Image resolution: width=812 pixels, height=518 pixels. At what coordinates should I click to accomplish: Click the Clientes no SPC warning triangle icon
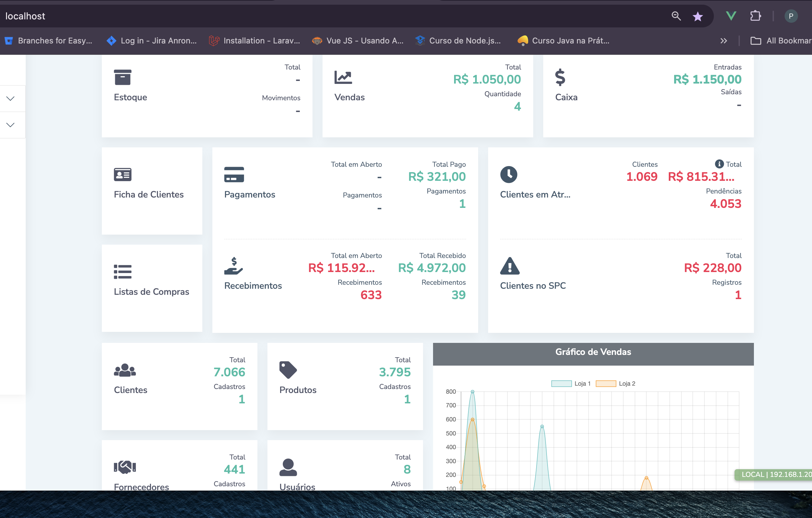coord(510,266)
